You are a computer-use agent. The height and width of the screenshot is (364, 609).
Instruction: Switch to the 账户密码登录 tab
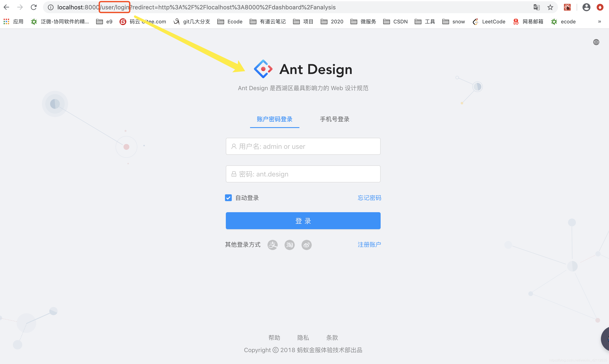(275, 119)
